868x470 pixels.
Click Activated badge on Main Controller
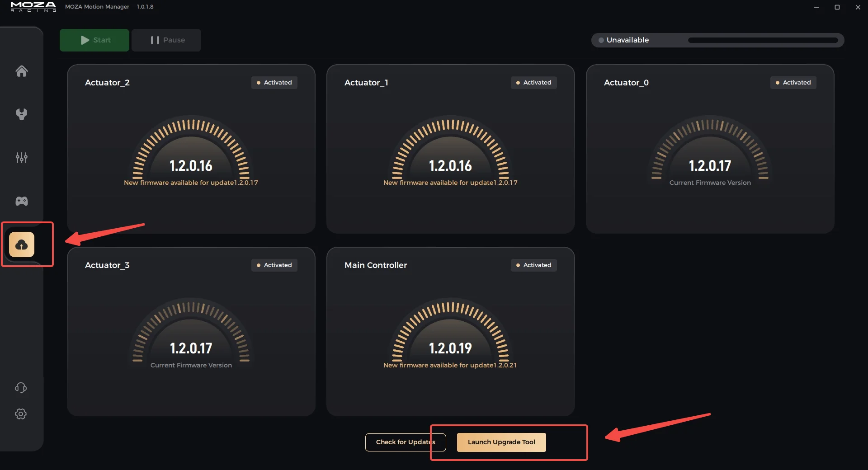coord(534,265)
